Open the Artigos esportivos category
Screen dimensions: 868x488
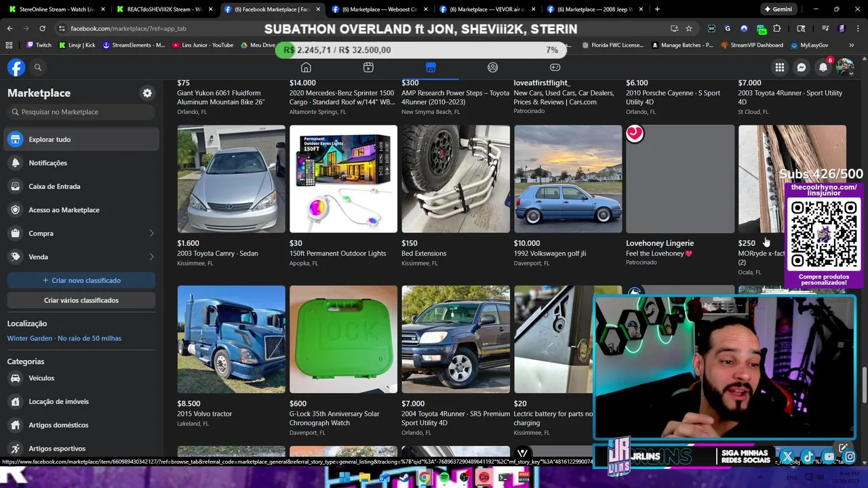(81, 449)
